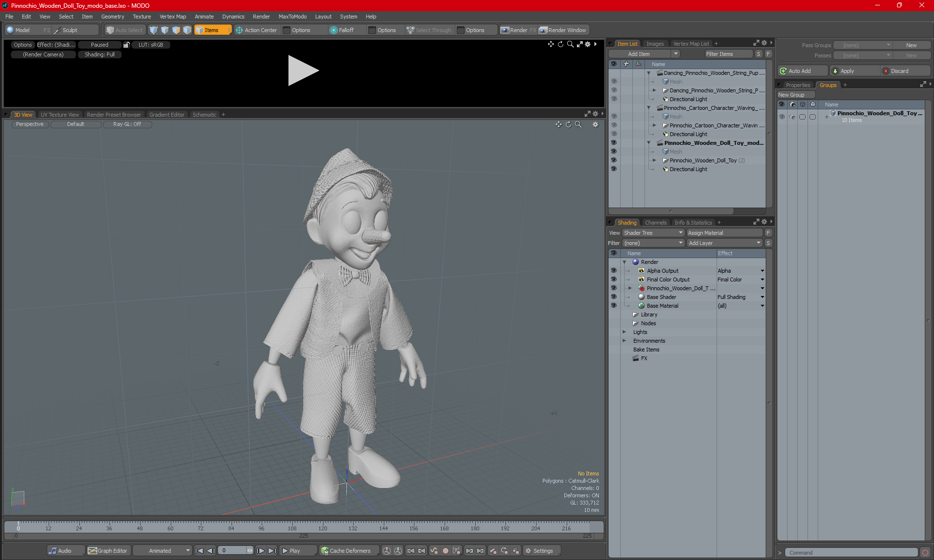Open the Texture menu

(142, 17)
